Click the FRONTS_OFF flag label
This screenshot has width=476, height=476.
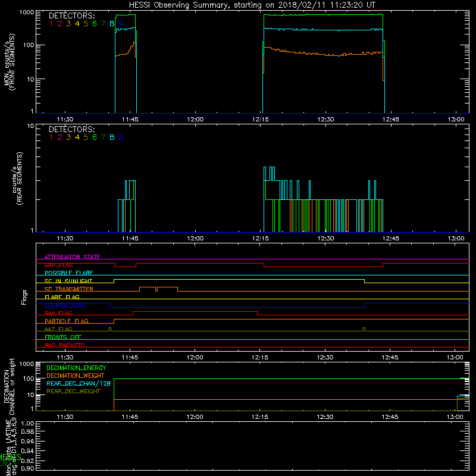tap(63, 337)
